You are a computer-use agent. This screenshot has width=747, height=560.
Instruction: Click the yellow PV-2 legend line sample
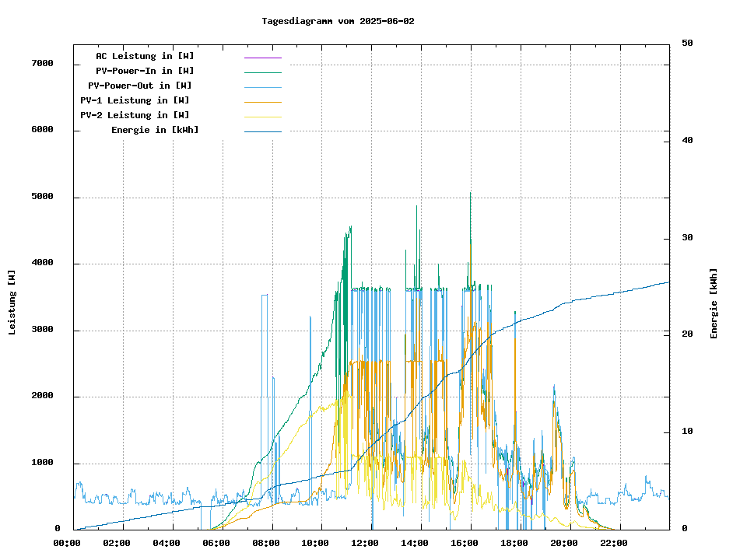(x=262, y=117)
